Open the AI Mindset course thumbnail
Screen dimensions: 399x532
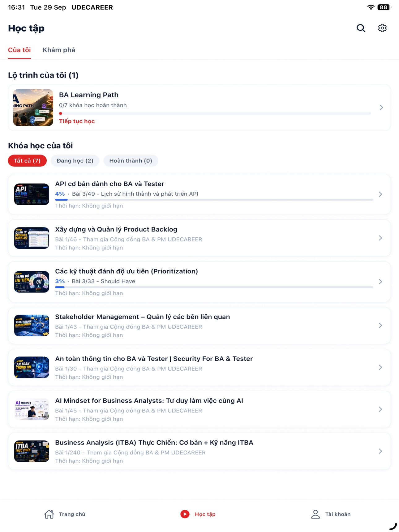32,409
